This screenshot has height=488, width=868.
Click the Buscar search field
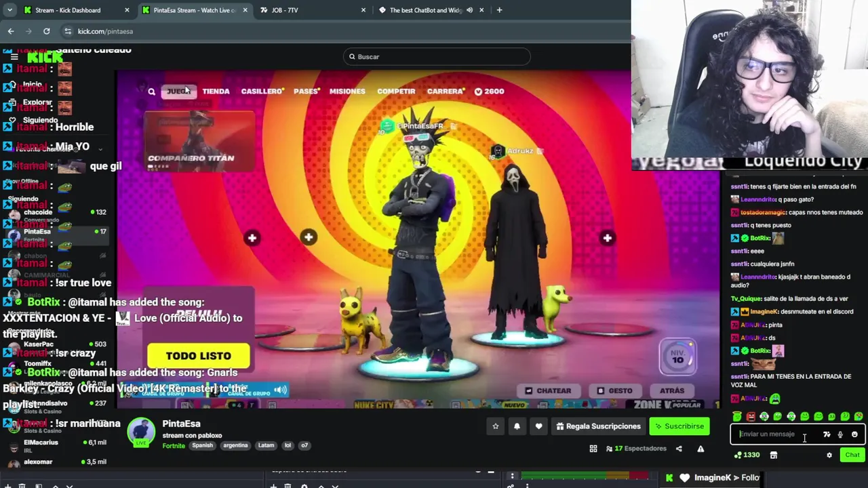coord(437,57)
